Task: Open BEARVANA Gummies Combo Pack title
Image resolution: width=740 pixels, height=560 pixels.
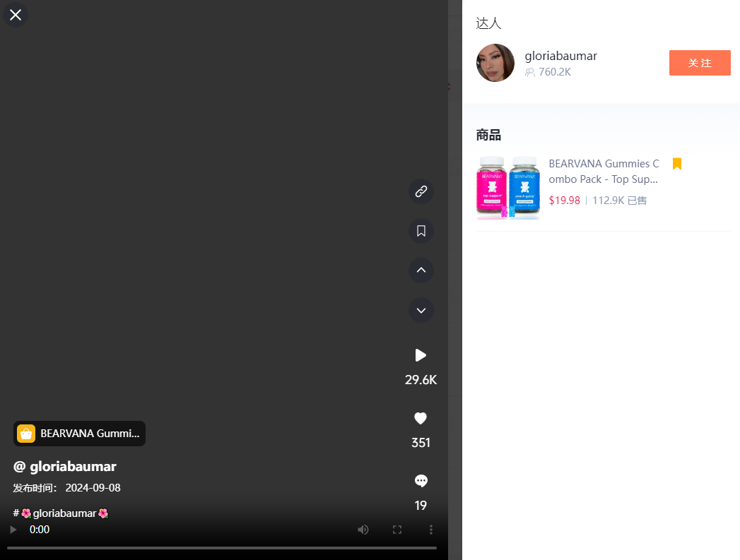Action: 604,172
